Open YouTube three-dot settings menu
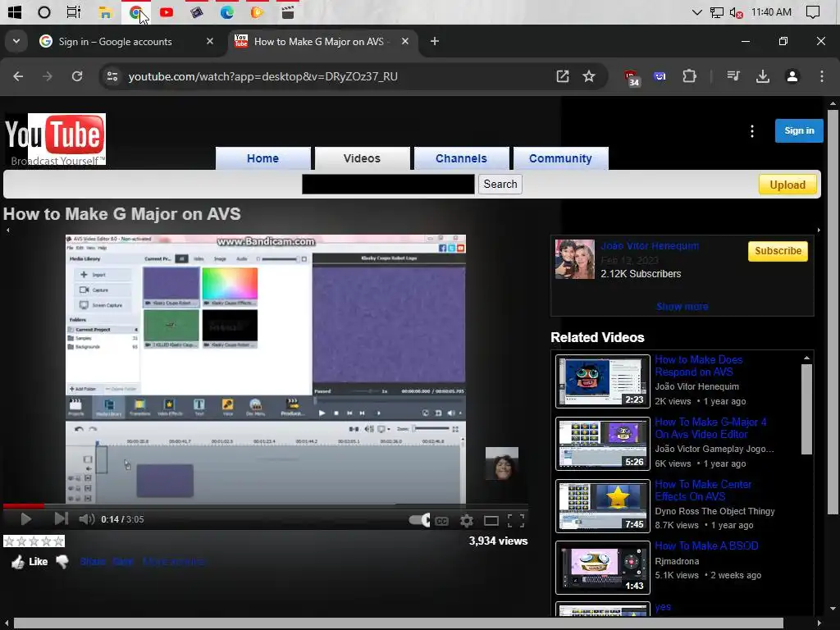The height and width of the screenshot is (630, 840). (x=752, y=131)
